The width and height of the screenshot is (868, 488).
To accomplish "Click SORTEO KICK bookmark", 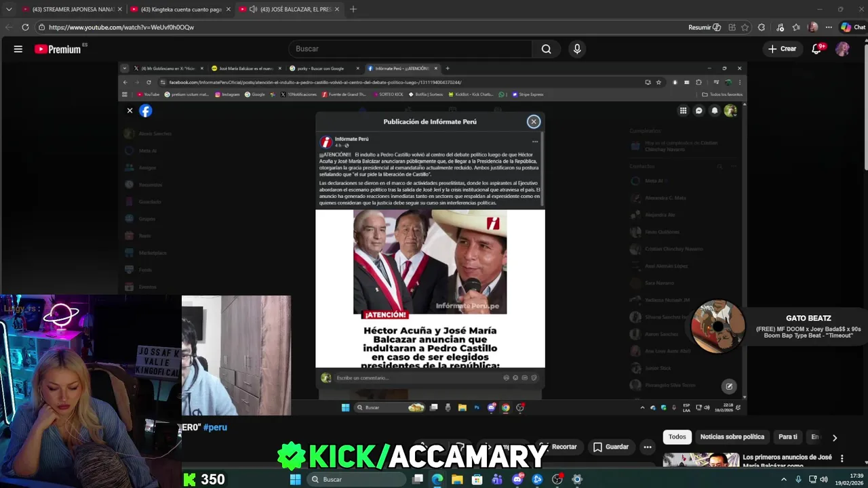I will 387,94.
